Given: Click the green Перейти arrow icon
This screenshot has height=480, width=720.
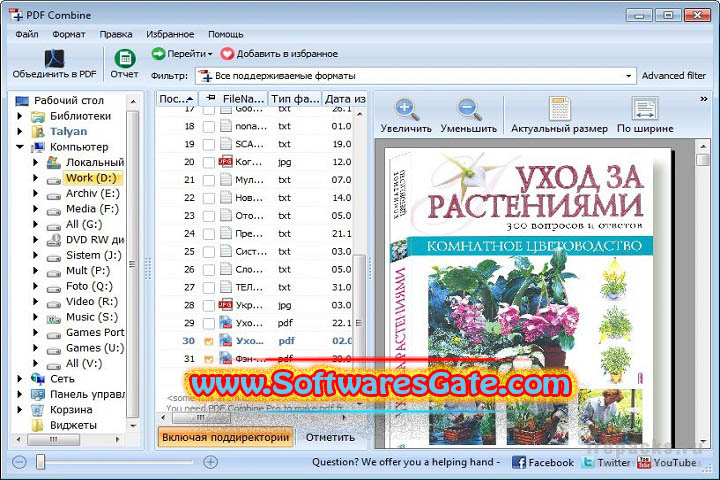Looking at the screenshot, I should [x=158, y=54].
